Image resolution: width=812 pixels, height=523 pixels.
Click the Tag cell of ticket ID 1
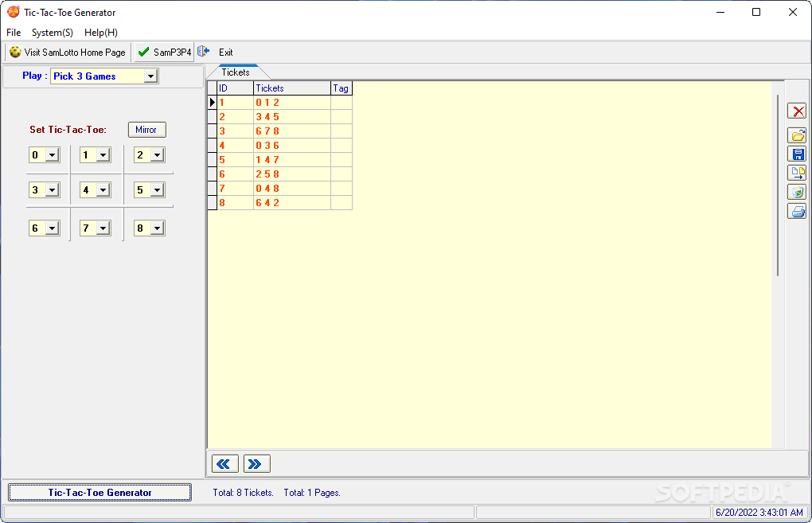tap(342, 103)
